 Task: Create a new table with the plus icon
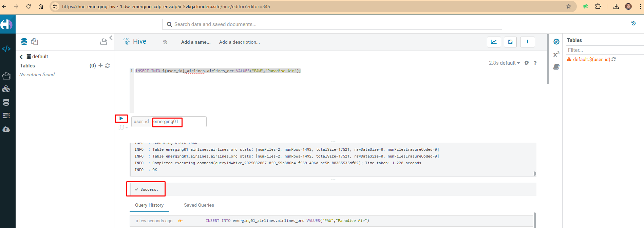click(100, 65)
